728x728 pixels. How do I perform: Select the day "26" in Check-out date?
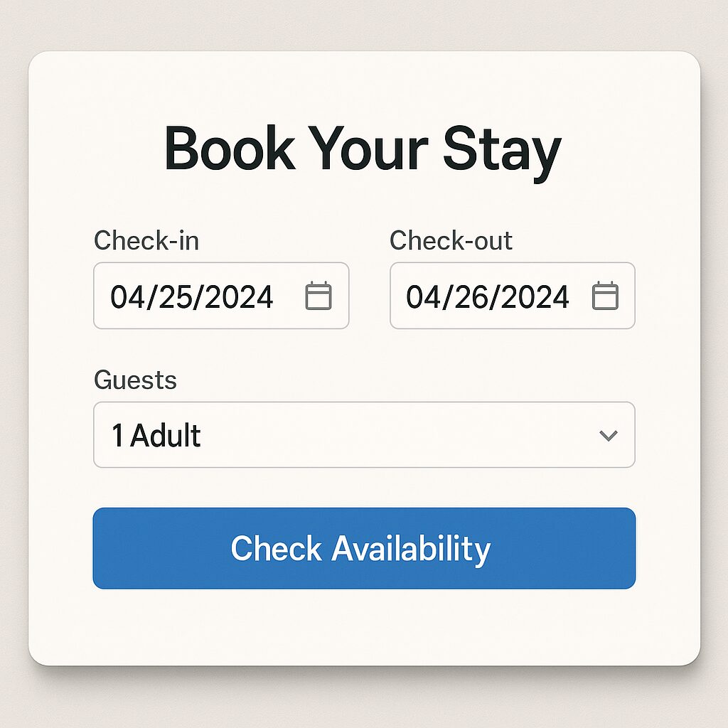(x=471, y=296)
